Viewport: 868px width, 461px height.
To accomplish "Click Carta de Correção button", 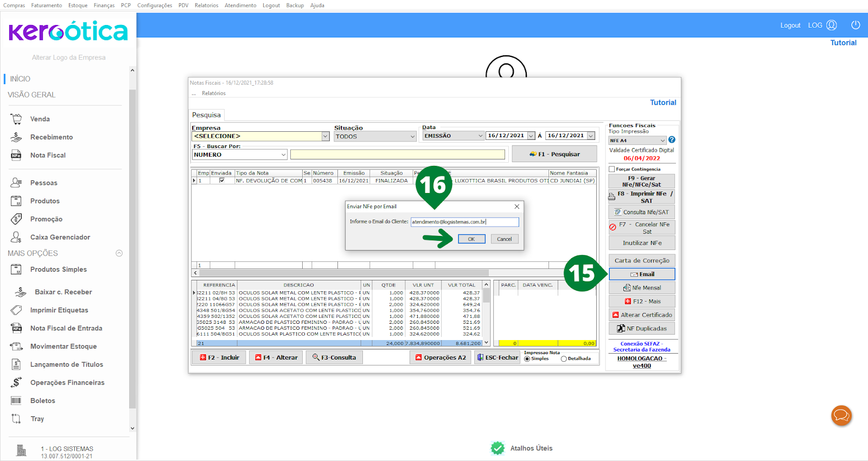I will (x=642, y=260).
